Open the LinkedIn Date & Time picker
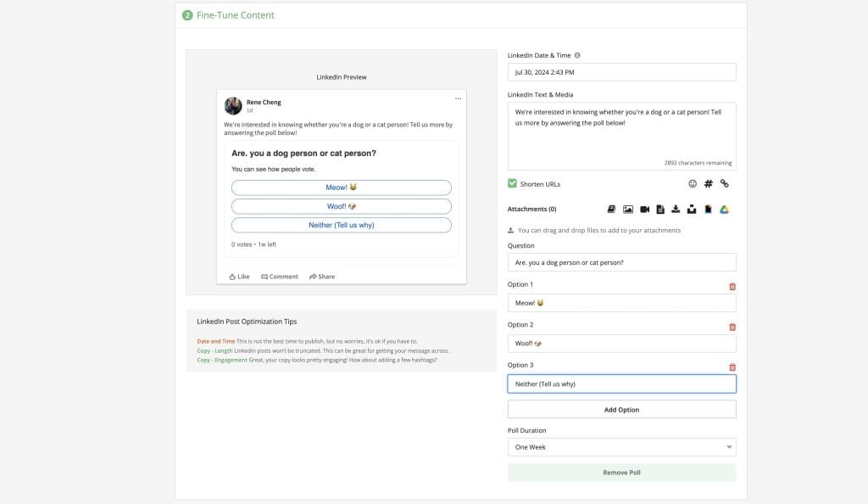The height and width of the screenshot is (504, 868). (621, 72)
